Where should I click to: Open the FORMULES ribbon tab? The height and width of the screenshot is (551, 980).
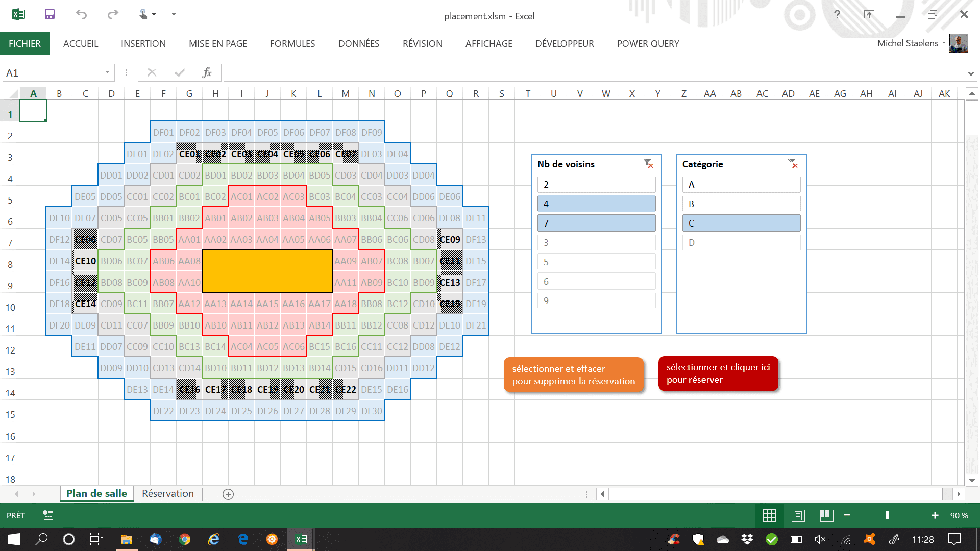coord(292,44)
